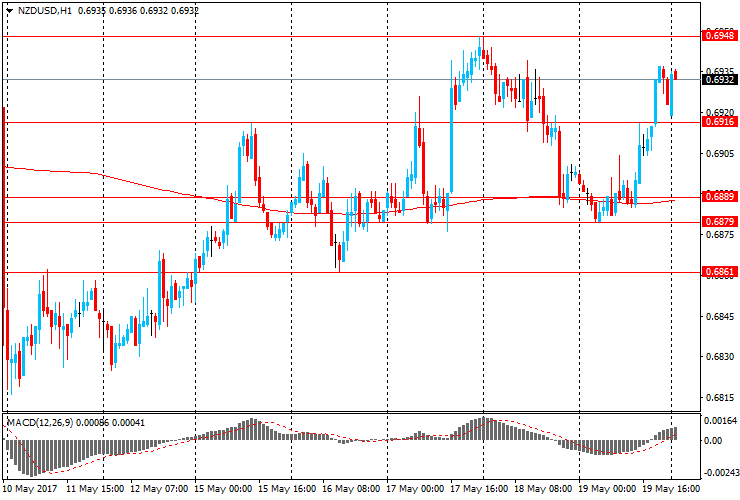
Task: Click the current price label 0.6932
Action: (x=720, y=80)
